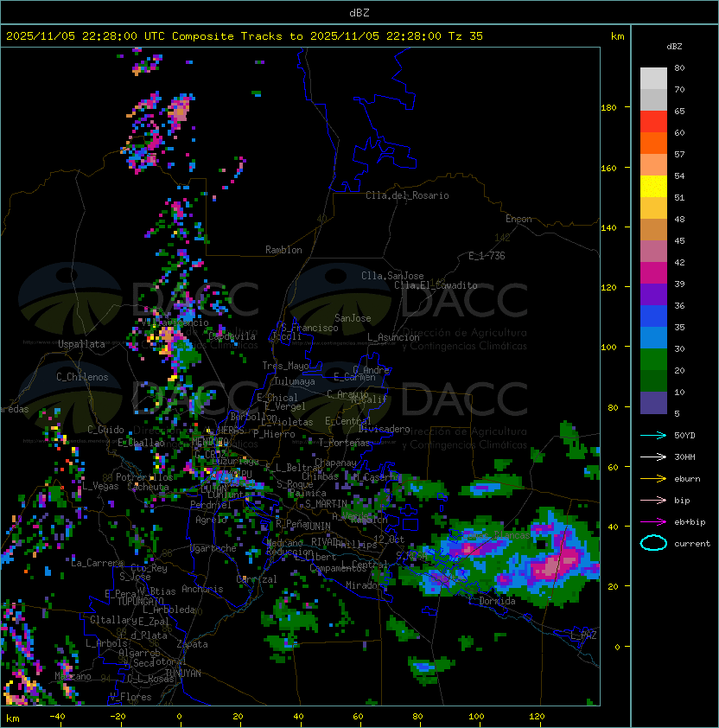Click the 'Clla.SanJose' place label
This screenshot has width=719, height=728.
[x=392, y=276]
